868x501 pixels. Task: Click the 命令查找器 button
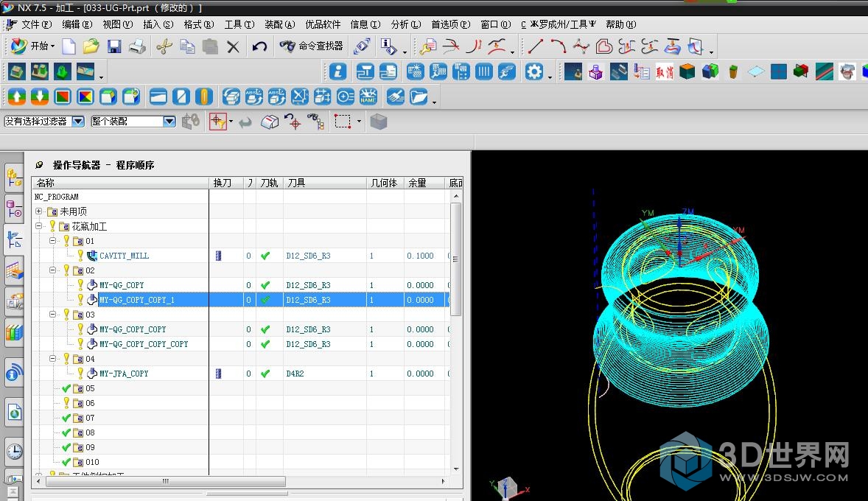(312, 46)
